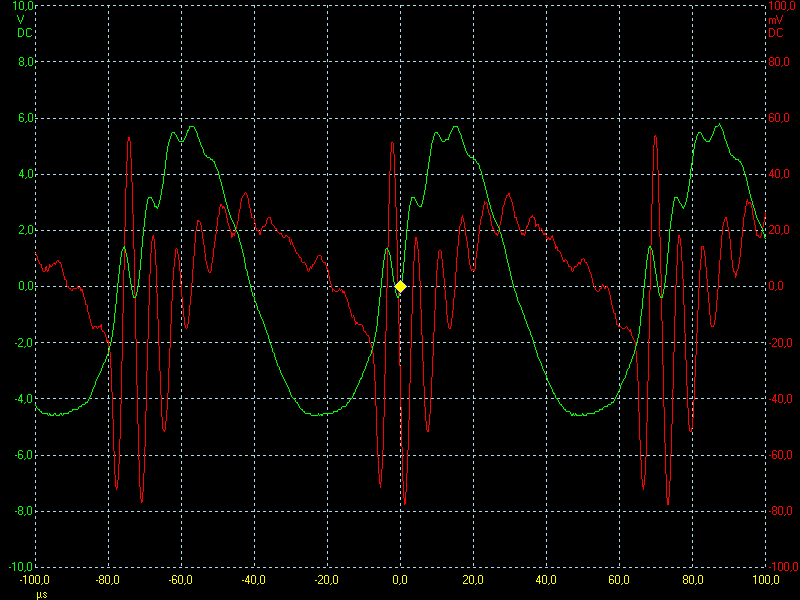Click the red axis value -100,0

click(x=783, y=567)
